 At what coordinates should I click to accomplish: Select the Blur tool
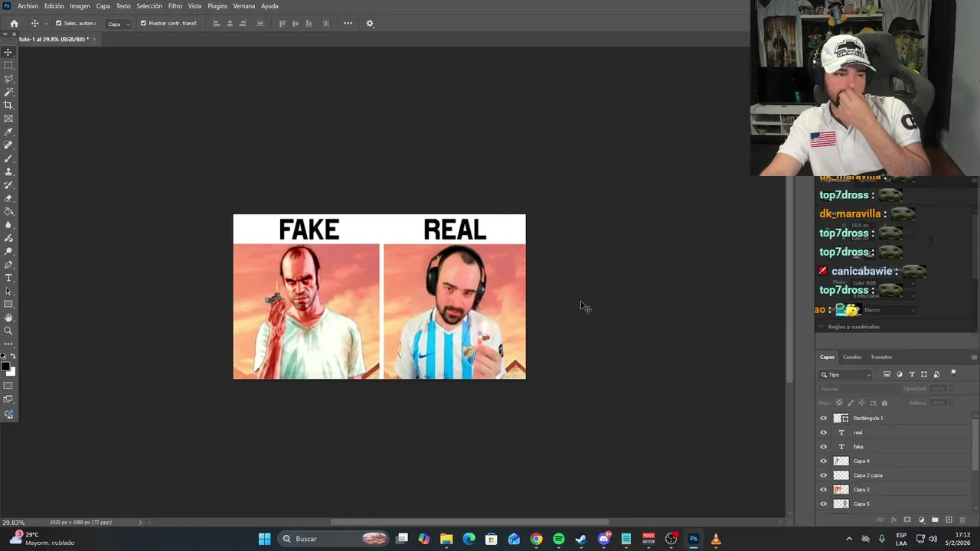click(x=8, y=224)
